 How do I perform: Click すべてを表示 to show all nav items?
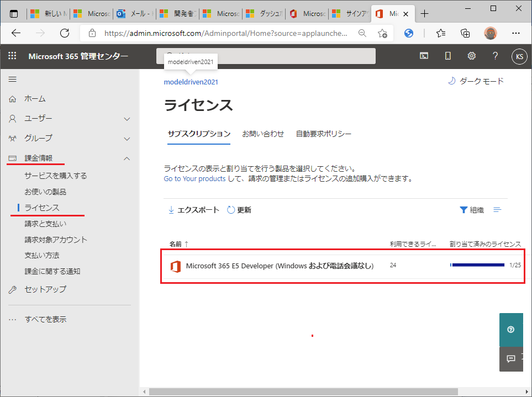(45, 319)
